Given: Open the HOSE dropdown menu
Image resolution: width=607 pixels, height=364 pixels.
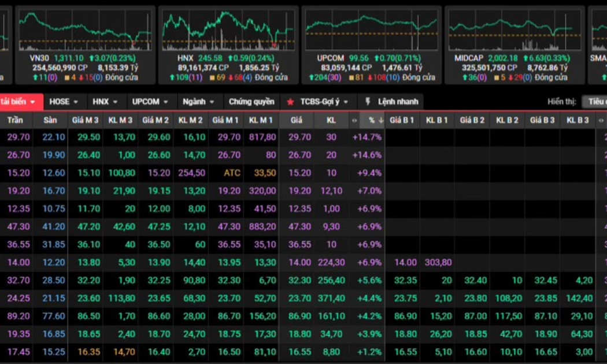Looking at the screenshot, I should pyautogui.click(x=64, y=102).
